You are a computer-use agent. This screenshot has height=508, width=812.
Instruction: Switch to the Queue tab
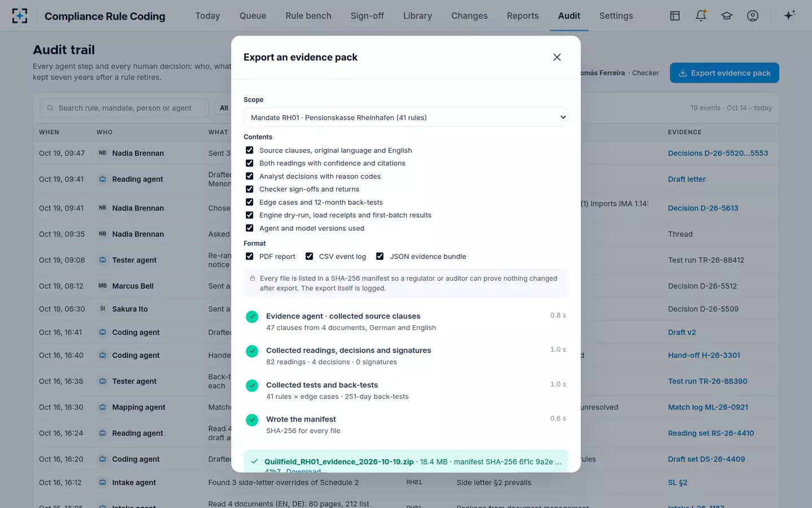pyautogui.click(x=253, y=16)
